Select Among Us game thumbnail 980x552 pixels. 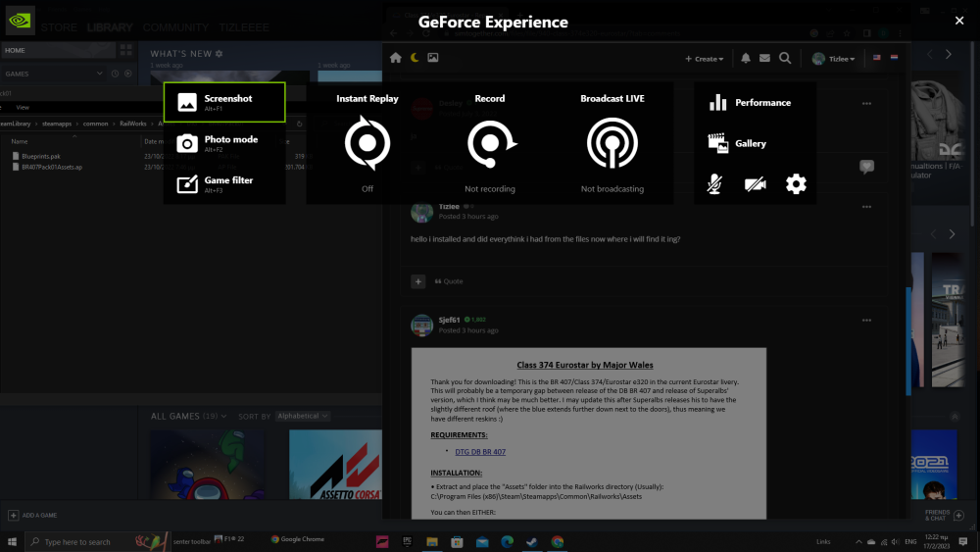coord(208,465)
